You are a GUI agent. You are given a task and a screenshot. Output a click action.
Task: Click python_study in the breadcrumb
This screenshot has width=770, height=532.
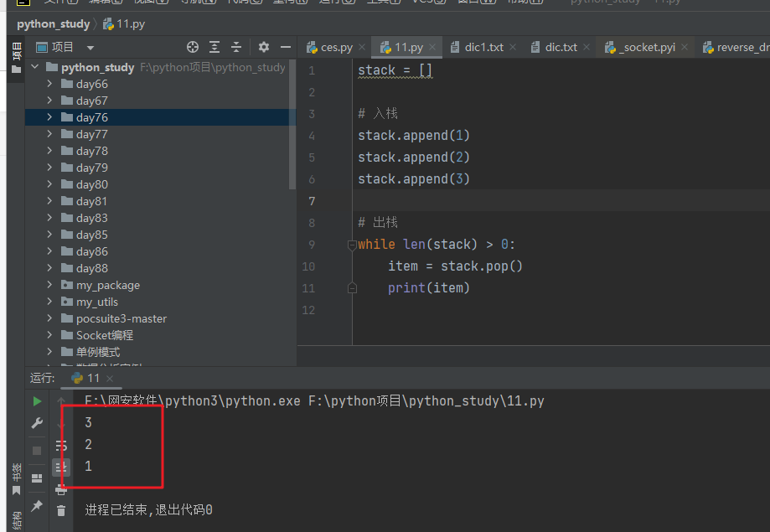point(53,24)
